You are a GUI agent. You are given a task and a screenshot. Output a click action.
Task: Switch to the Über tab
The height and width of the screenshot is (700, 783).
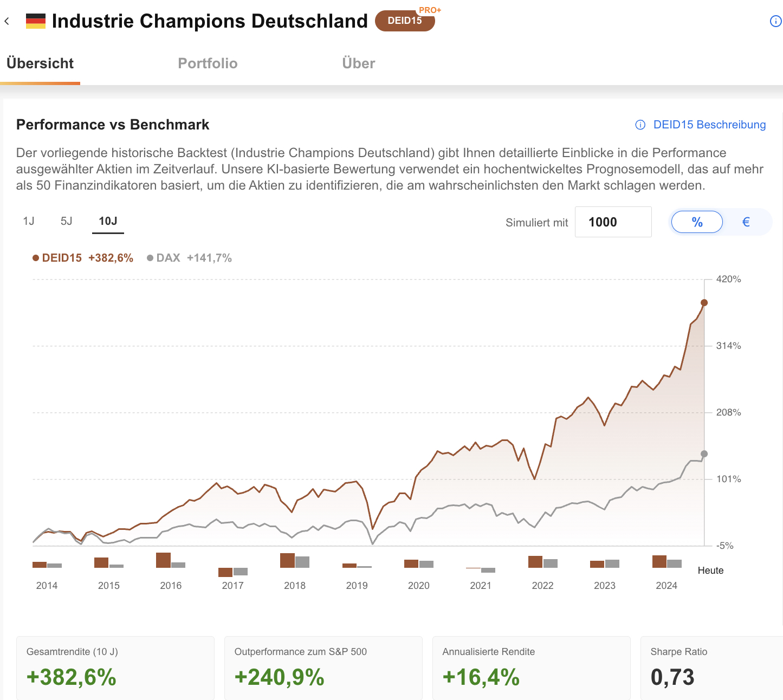tap(359, 63)
